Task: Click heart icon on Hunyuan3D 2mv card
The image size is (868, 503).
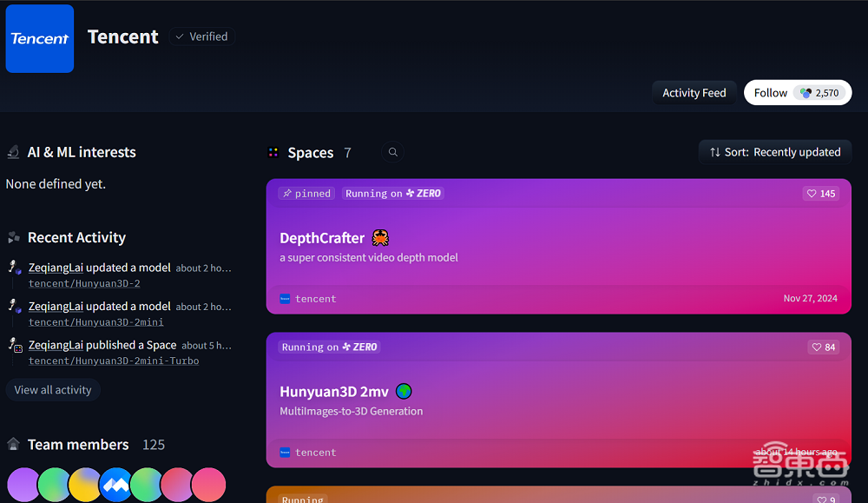Action: click(823, 347)
